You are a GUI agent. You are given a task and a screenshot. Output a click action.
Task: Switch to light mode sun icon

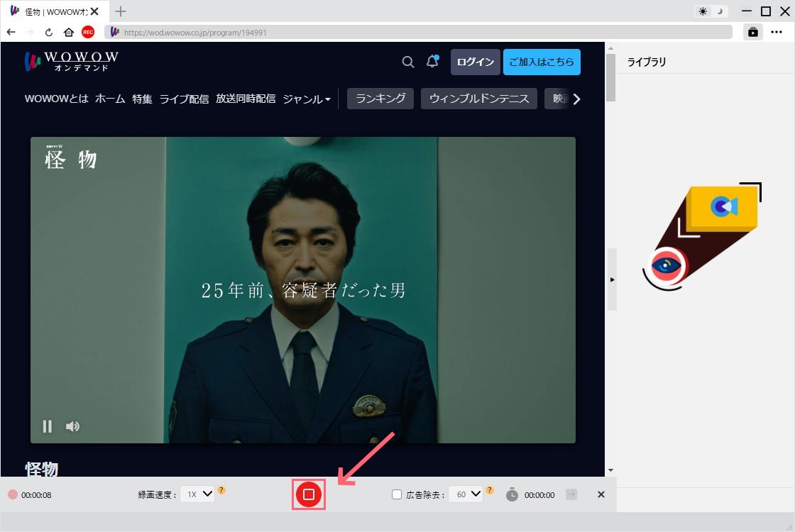pyautogui.click(x=703, y=11)
